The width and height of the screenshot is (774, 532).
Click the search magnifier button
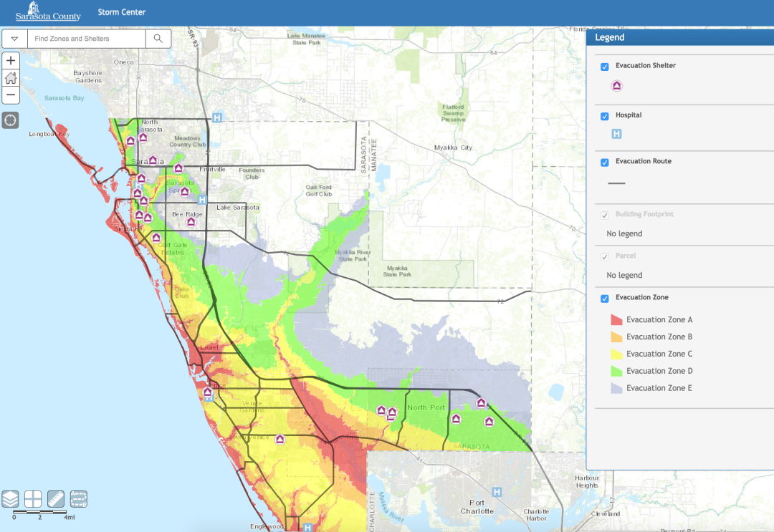(x=158, y=39)
